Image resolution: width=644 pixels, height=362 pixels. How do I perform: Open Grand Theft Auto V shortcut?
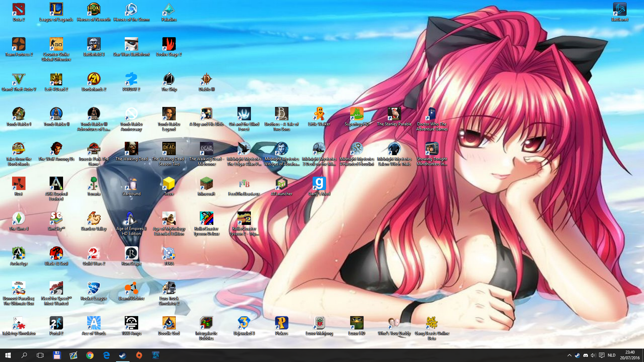pos(19,82)
